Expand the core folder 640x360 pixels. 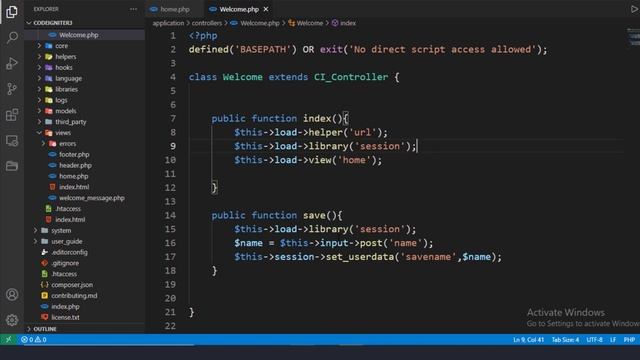coord(62,46)
